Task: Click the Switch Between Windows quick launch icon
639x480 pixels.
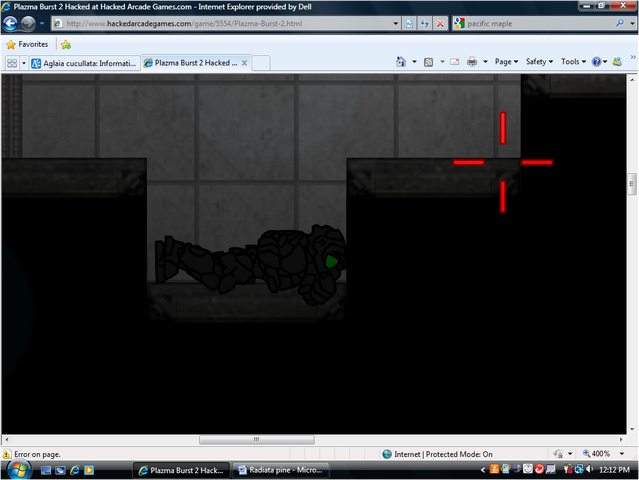Action: [x=60, y=470]
